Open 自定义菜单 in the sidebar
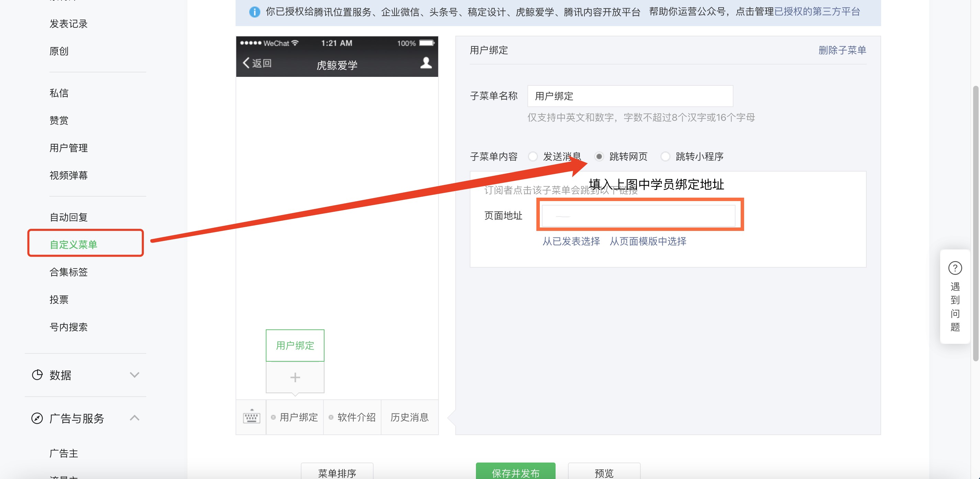980x479 pixels. [74, 244]
